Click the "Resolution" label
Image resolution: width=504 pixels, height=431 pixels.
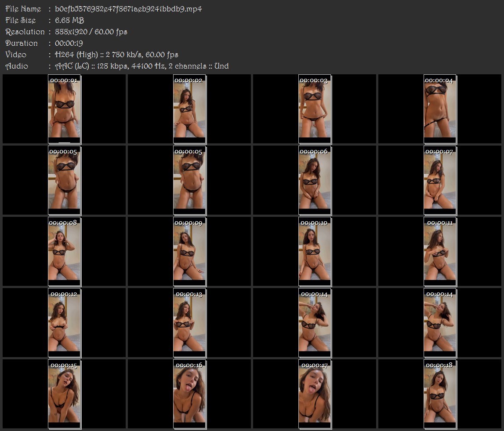click(25, 32)
